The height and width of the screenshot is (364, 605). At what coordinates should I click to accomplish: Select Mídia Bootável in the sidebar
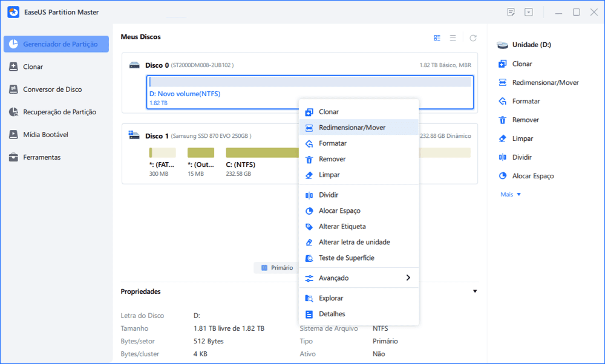pos(38,135)
